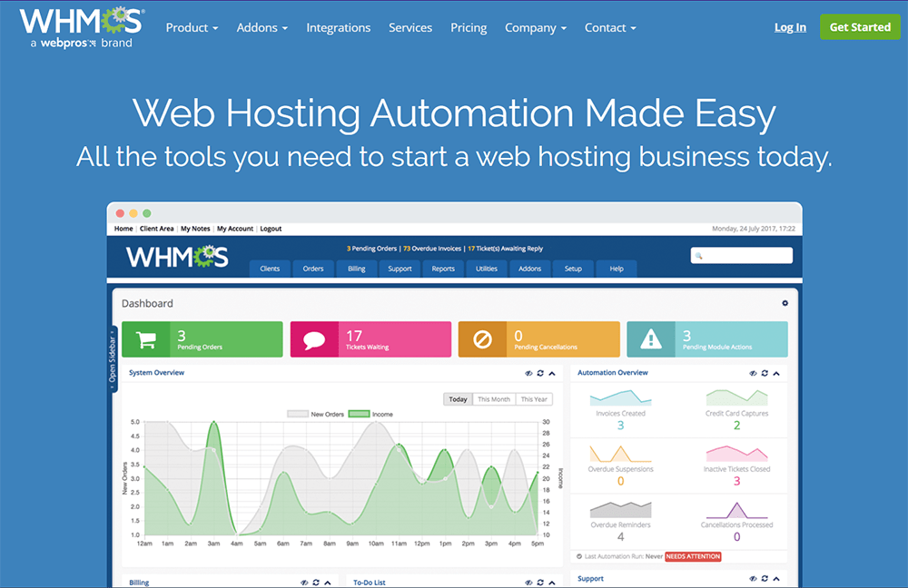Collapse the System Overview panel chevron
This screenshot has height=588, width=908.
[552, 373]
